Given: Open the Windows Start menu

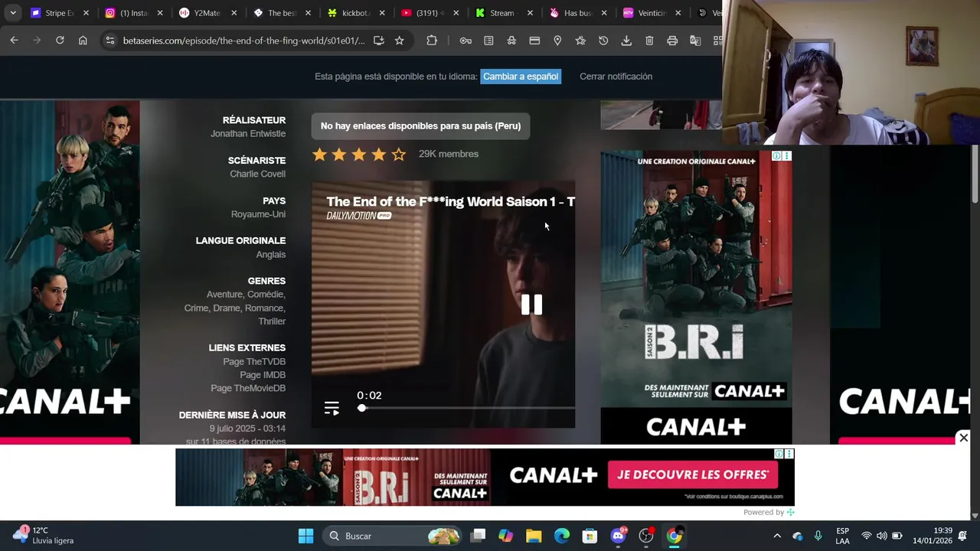Looking at the screenshot, I should 305,536.
